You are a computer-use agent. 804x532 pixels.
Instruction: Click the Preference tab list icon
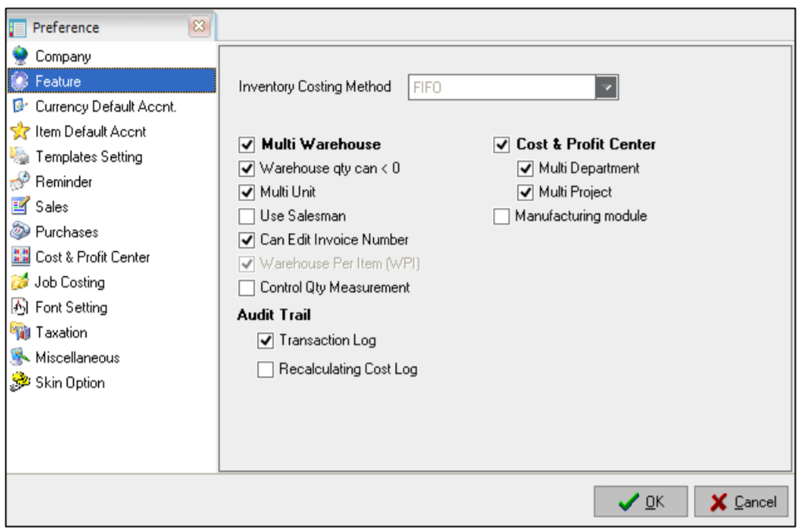(x=17, y=27)
